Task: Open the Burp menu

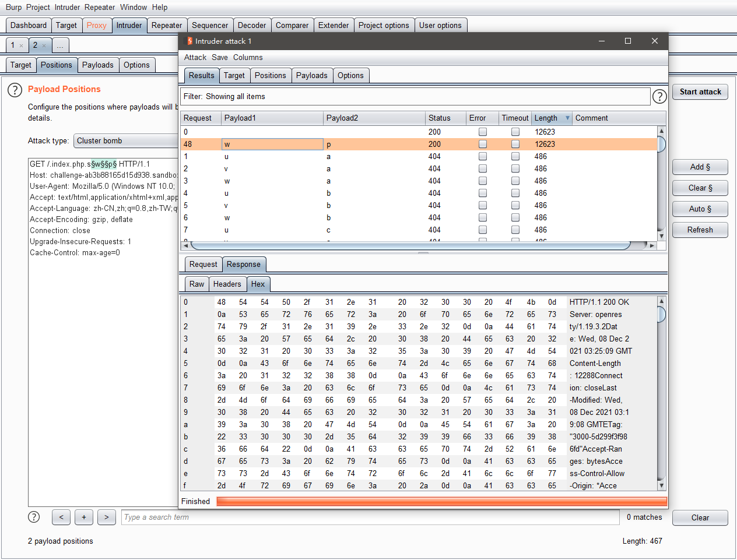Action: [x=13, y=7]
